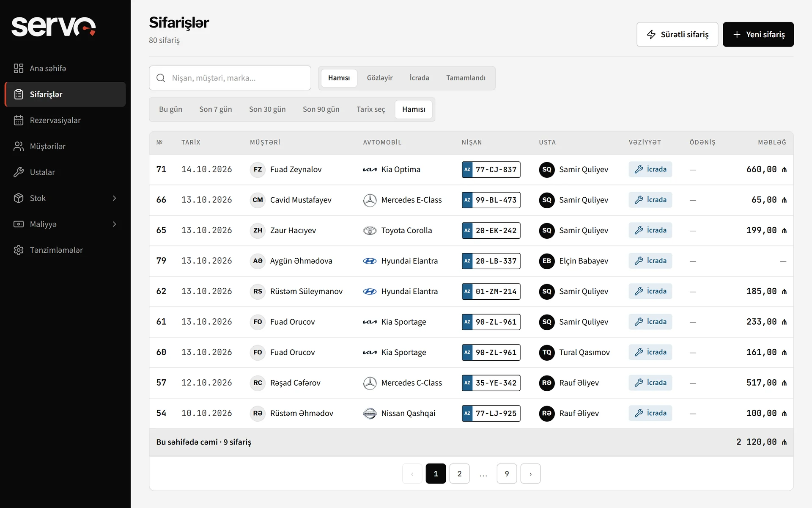Click the SQ avatar for order 71

pos(547,169)
